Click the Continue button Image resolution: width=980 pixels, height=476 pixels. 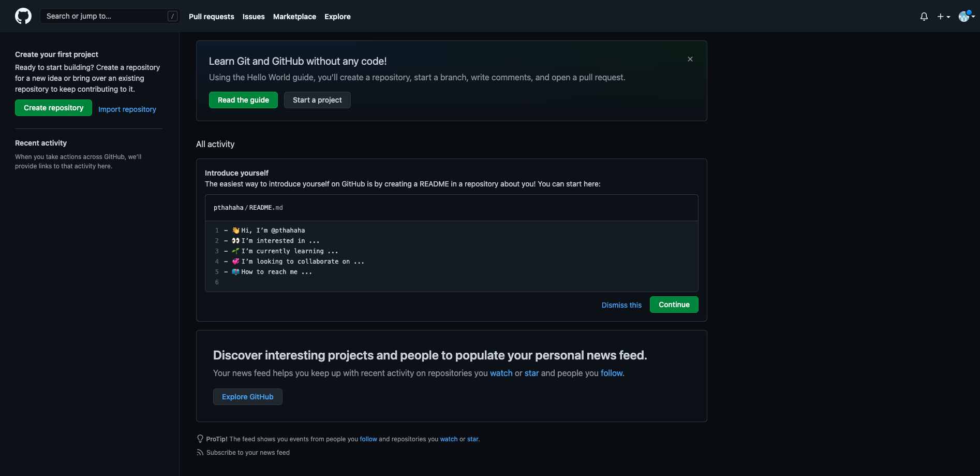(674, 305)
